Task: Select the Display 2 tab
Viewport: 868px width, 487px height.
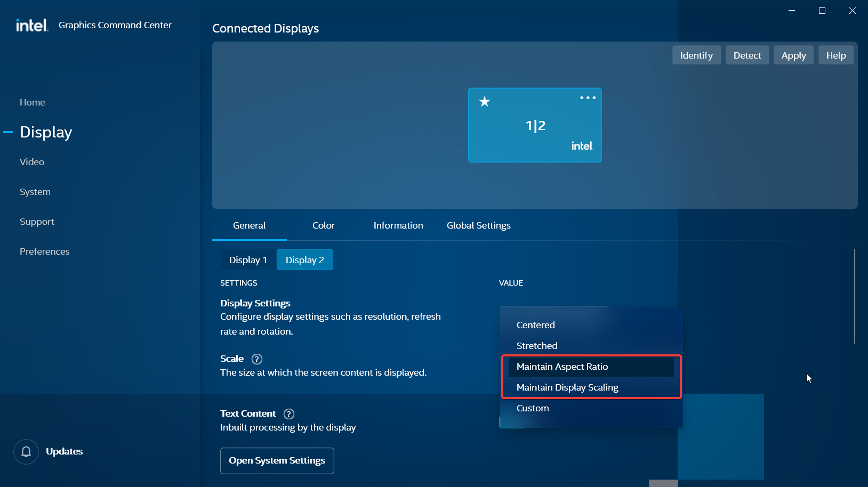Action: click(305, 260)
